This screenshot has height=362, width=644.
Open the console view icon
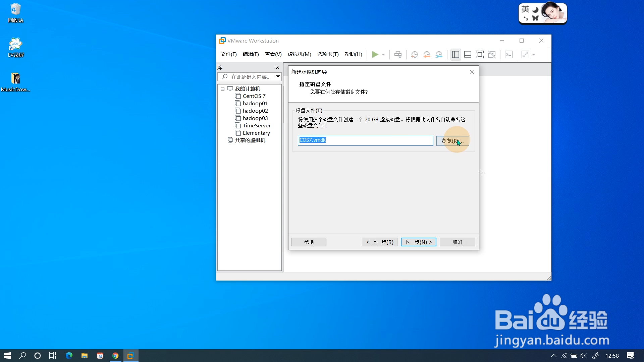[508, 54]
